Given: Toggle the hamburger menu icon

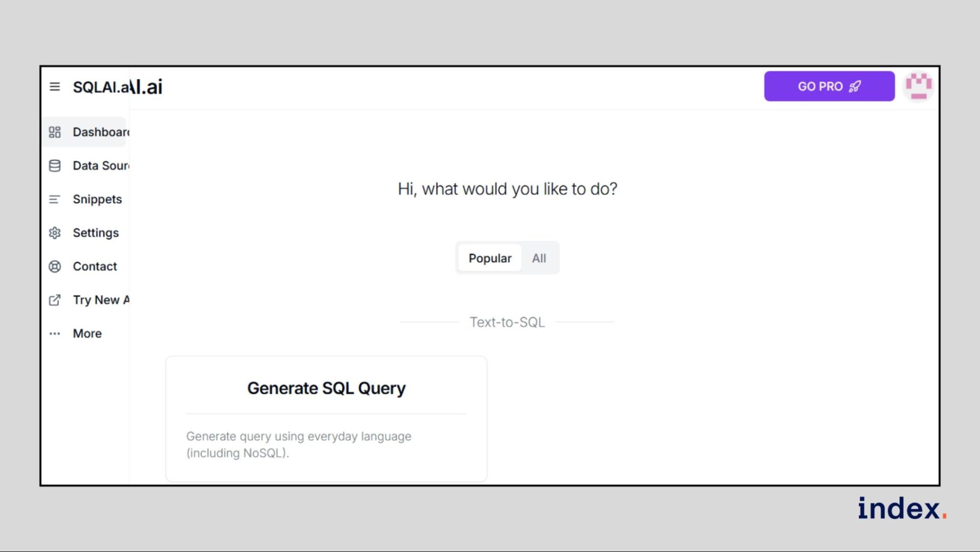Looking at the screenshot, I should 54,87.
